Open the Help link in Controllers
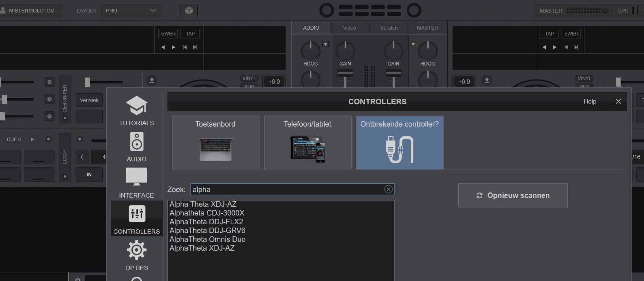The image size is (644, 281). pyautogui.click(x=590, y=101)
